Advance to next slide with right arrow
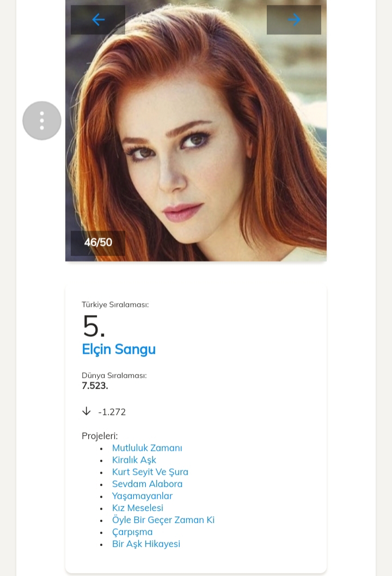The width and height of the screenshot is (392, 576). click(294, 20)
